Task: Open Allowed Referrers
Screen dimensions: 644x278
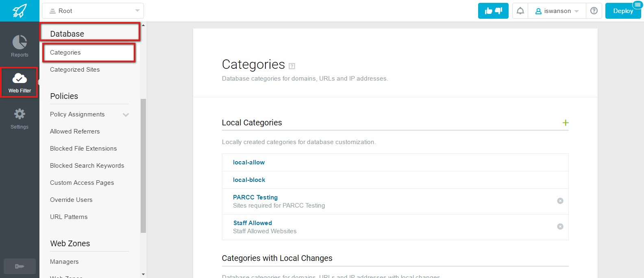Action: coord(75,131)
